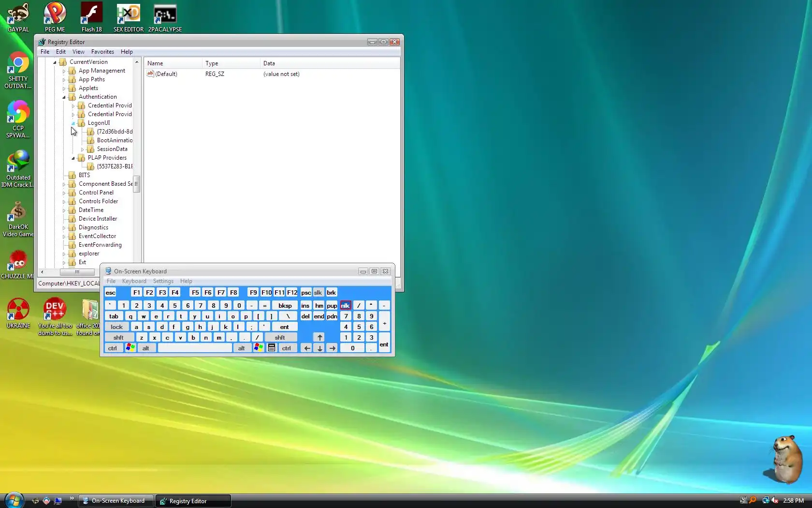
Task: Launch the Flash 18 shortcut
Action: (x=91, y=17)
